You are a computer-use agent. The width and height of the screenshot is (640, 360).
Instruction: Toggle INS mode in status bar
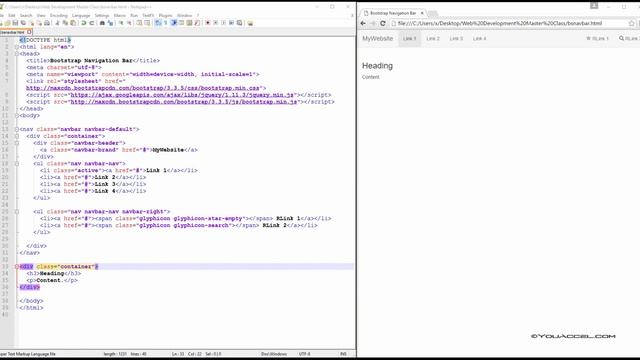343,354
